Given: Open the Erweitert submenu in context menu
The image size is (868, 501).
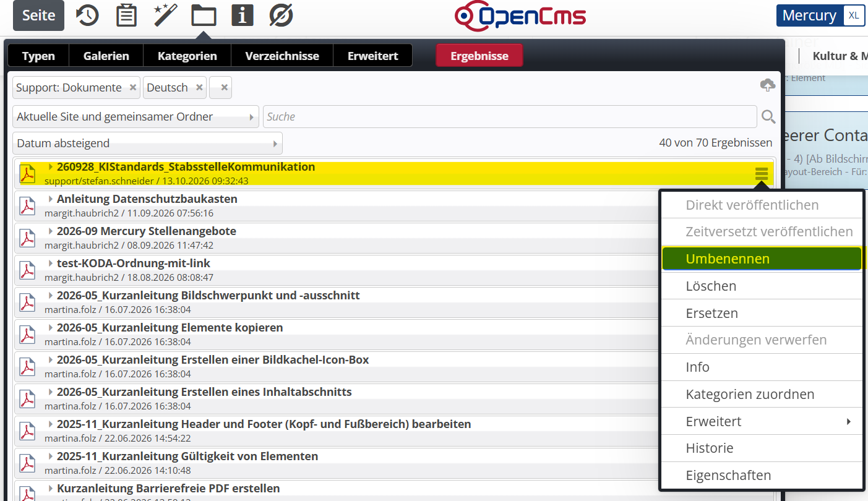Looking at the screenshot, I should (762, 421).
